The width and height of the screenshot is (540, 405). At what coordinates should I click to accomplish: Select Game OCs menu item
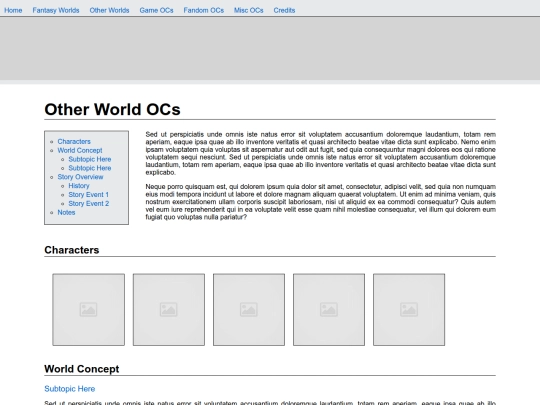[156, 10]
